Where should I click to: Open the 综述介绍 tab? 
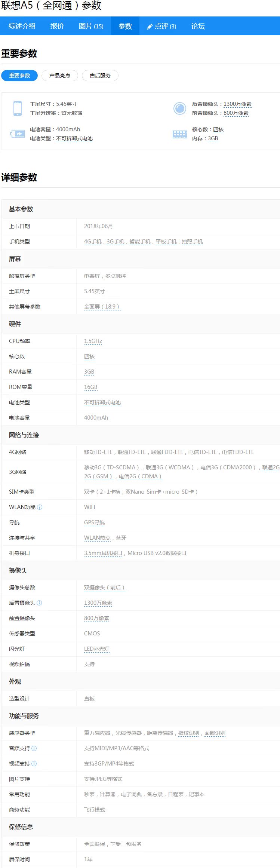click(x=22, y=26)
